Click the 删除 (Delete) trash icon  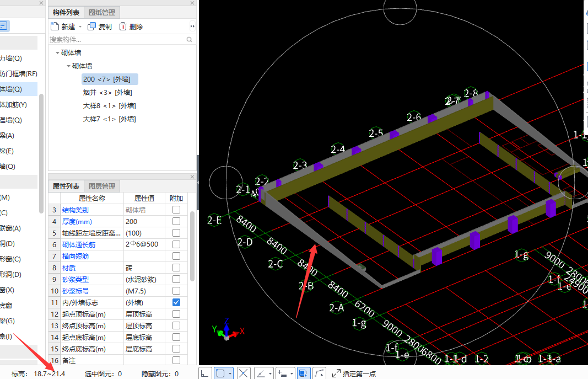tap(123, 26)
